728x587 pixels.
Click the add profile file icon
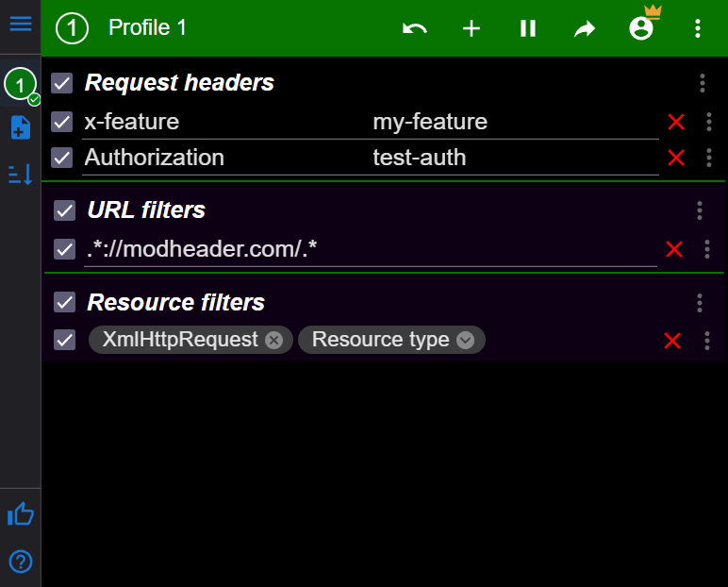(20, 127)
